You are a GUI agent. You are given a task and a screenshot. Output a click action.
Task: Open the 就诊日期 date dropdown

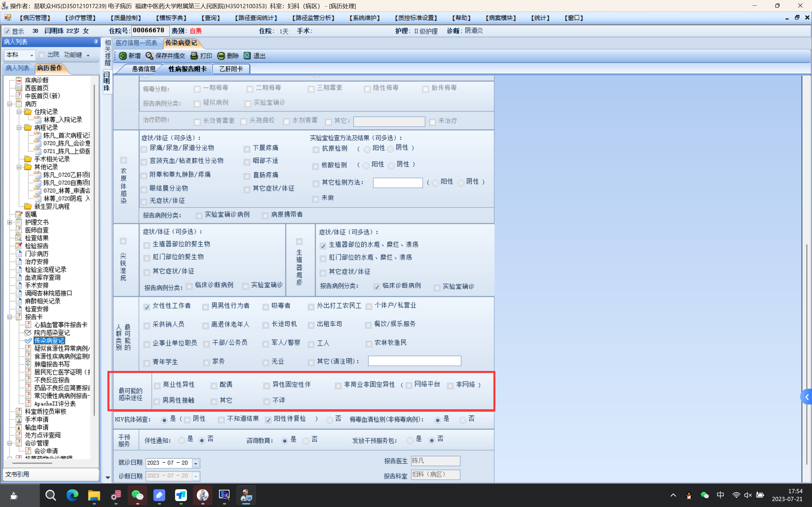coord(196,463)
